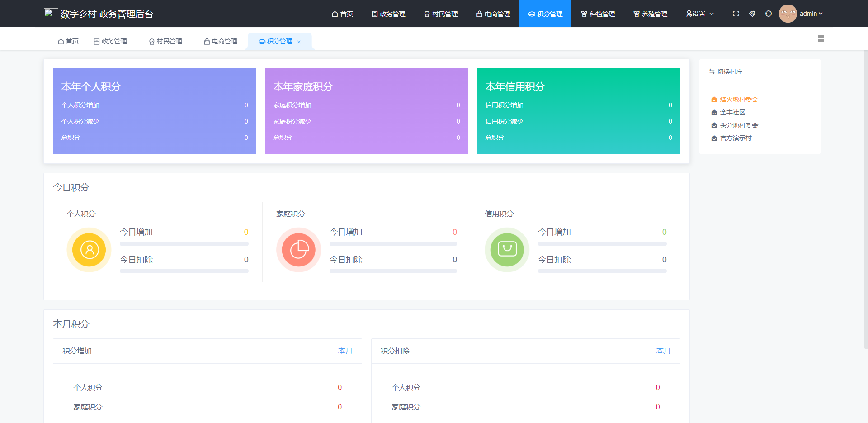
Task: Click the 切换村庄 swap arrows icon
Action: tap(712, 71)
